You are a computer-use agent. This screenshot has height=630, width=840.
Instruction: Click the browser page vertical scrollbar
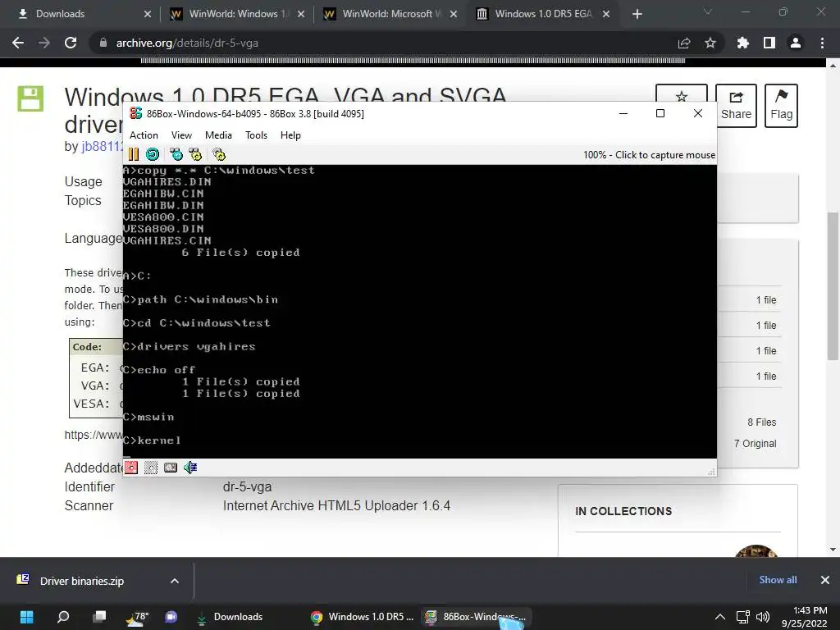[833, 285]
